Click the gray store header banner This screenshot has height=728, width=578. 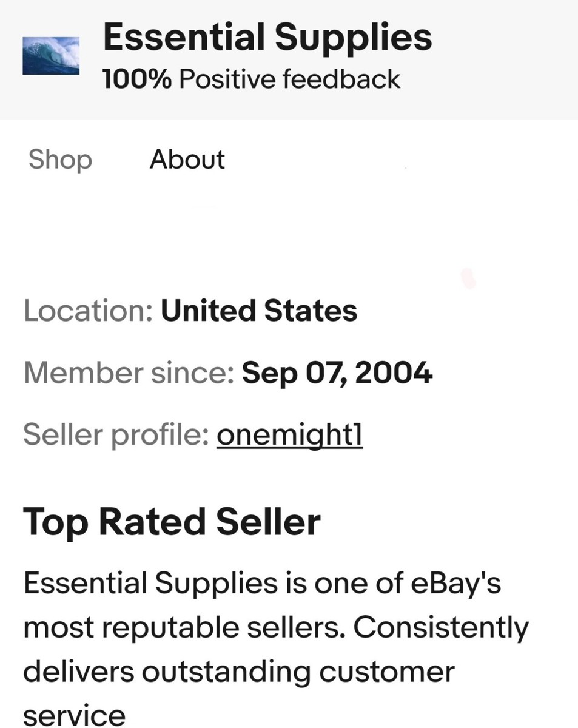click(x=289, y=59)
